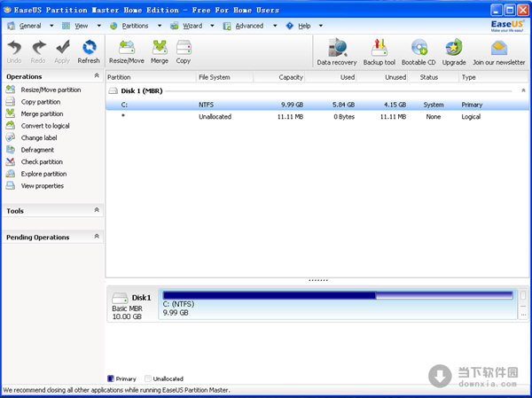
Task: Select the Resize/Move toolbar tool
Action: 127,51
